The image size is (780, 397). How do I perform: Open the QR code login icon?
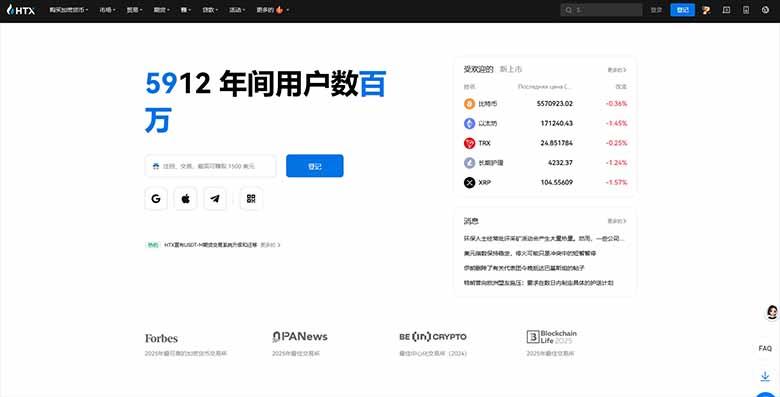point(251,198)
